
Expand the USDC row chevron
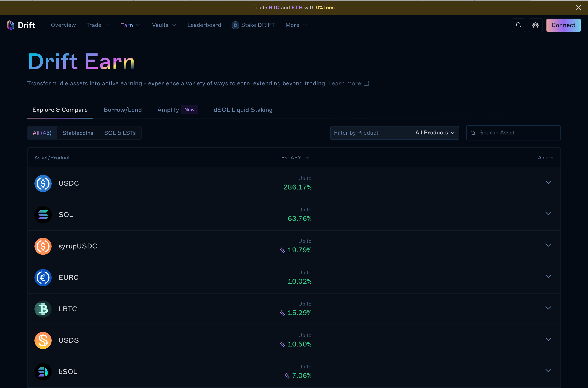tap(548, 182)
